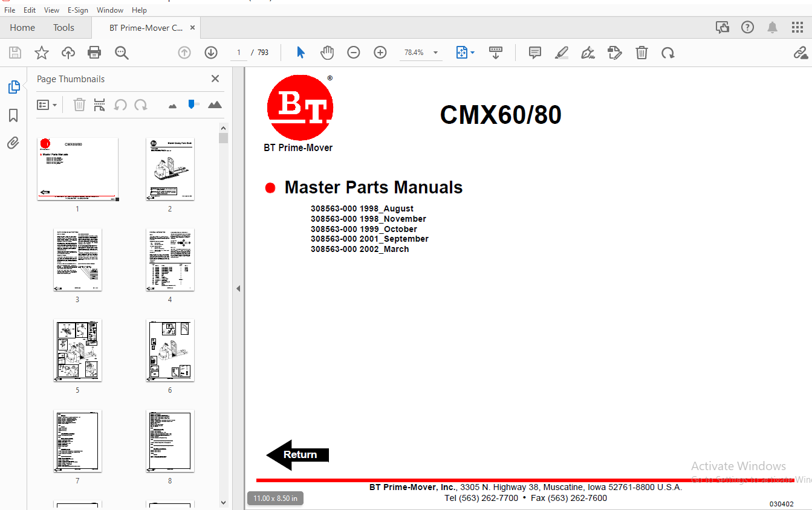Open 308563-000 1998_November manual link
The image size is (812, 510).
368,219
